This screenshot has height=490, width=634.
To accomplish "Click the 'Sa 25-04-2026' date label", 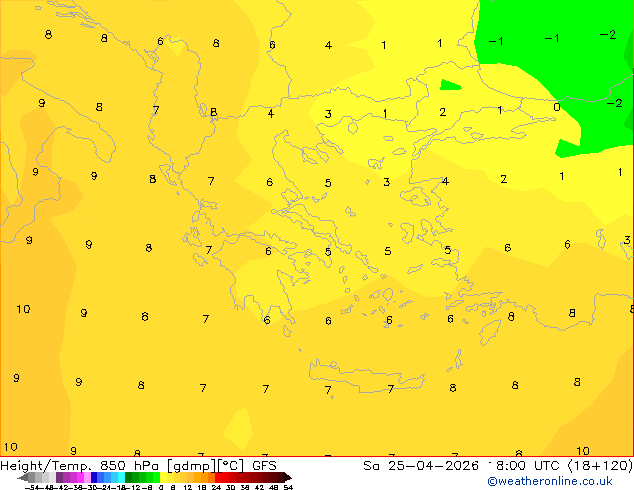I will (x=421, y=466).
